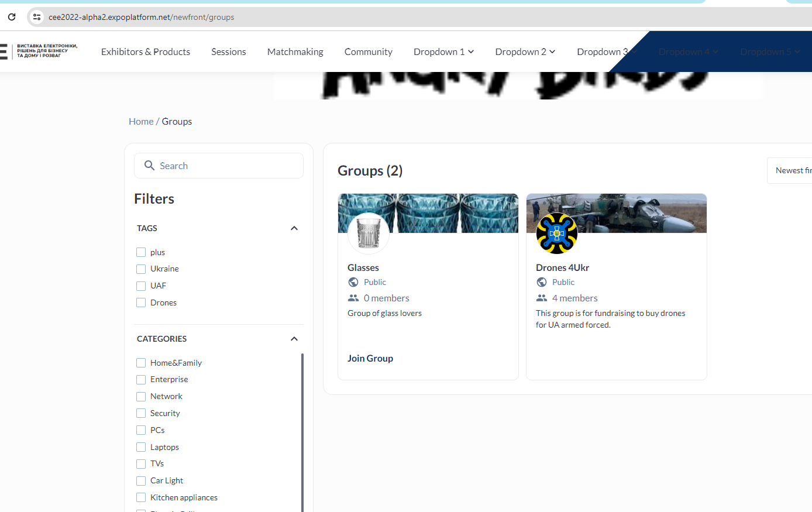The width and height of the screenshot is (812, 512).
Task: Click the browser reload icon
Action: pos(12,17)
